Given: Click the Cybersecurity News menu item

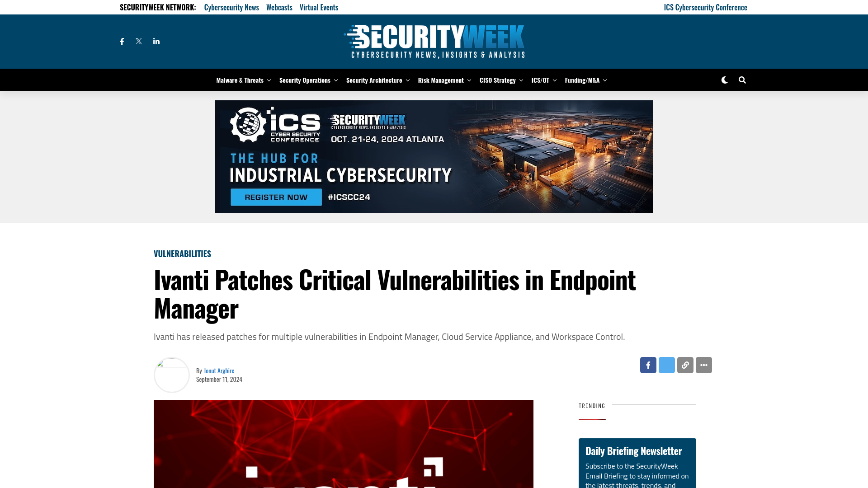Looking at the screenshot, I should coord(231,7).
